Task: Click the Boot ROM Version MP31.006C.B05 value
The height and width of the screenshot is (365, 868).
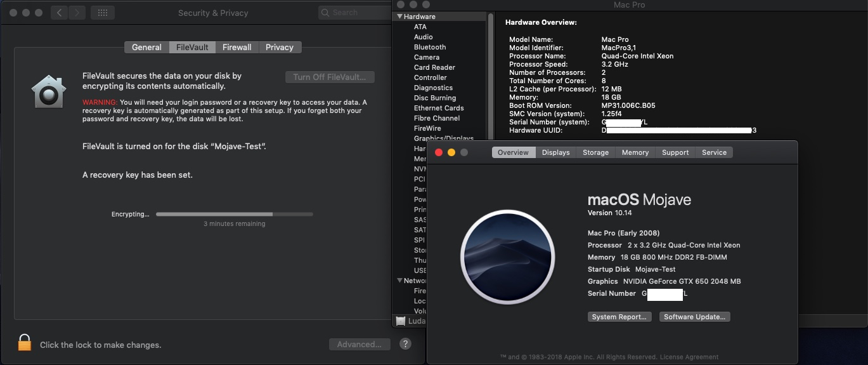Action: point(628,105)
